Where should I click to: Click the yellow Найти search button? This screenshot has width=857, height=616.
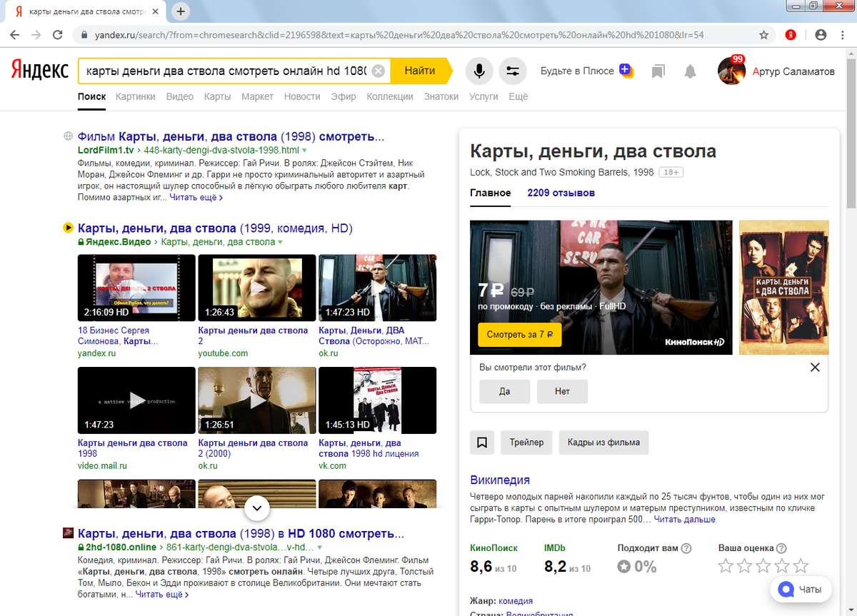pyautogui.click(x=420, y=71)
